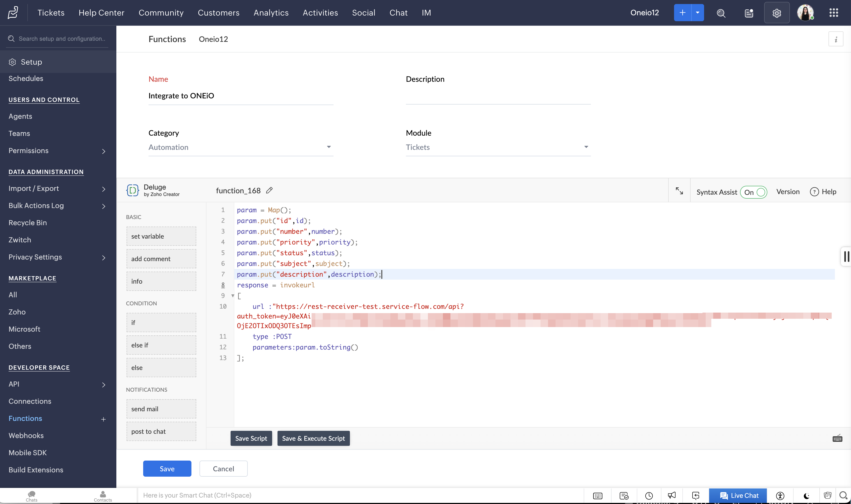Collapse code block at line 9
851x504 pixels.
click(233, 296)
